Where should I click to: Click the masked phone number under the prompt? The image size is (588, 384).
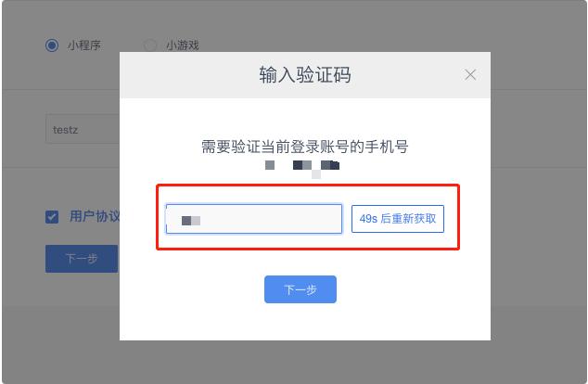302,167
